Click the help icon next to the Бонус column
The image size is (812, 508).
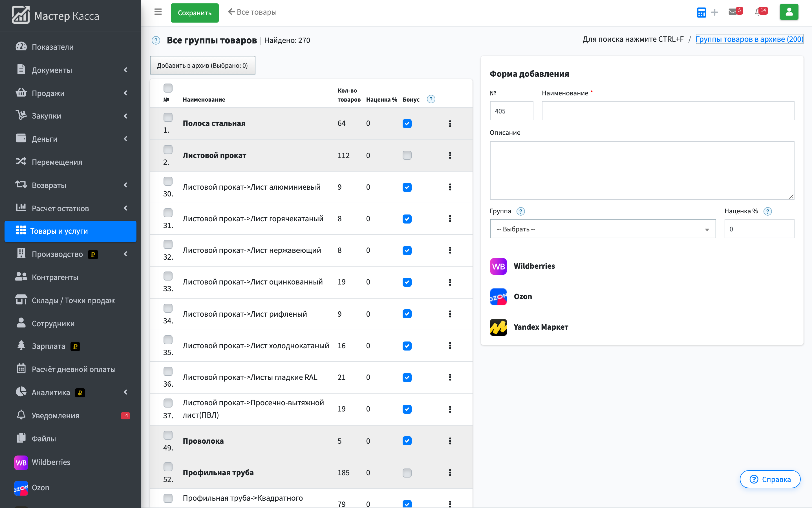[431, 99]
